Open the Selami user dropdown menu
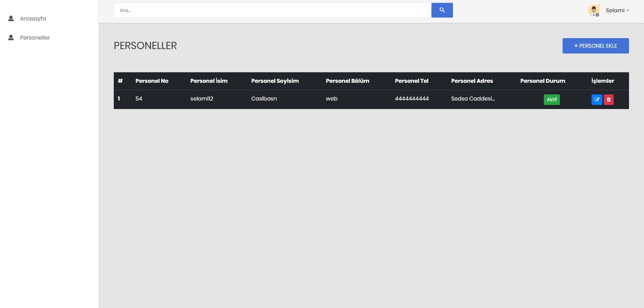The height and width of the screenshot is (308, 644). (x=617, y=10)
